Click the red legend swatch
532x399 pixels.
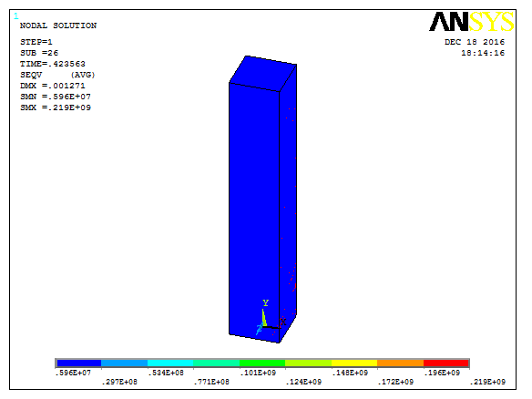pyautogui.click(x=446, y=363)
